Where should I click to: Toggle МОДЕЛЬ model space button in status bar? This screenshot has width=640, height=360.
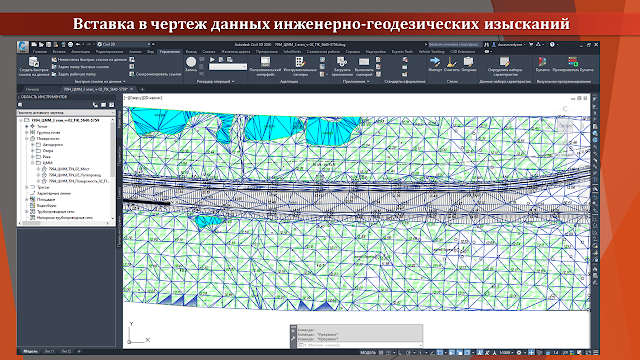coord(368,353)
